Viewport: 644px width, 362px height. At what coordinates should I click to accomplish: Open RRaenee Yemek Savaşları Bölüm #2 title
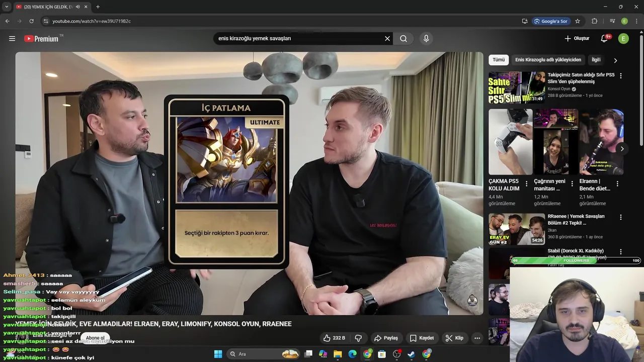tap(576, 220)
